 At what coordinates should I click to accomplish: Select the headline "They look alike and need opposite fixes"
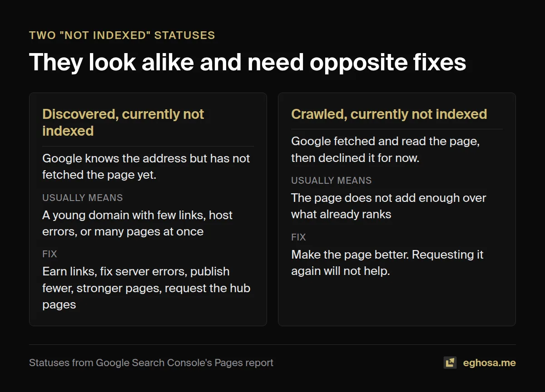248,62
